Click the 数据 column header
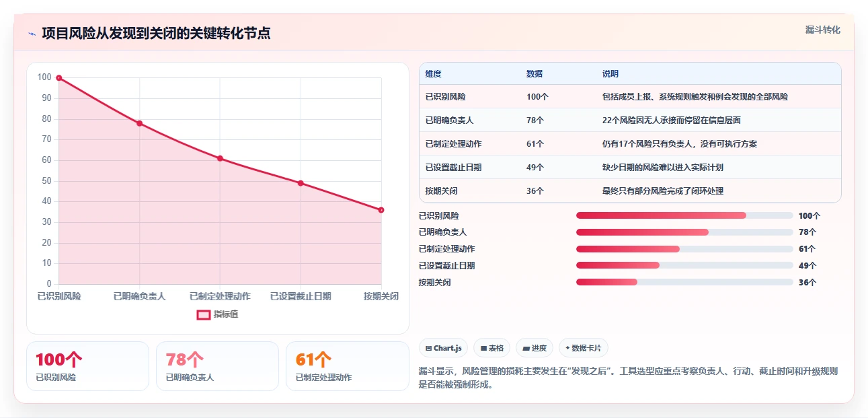 coord(535,74)
